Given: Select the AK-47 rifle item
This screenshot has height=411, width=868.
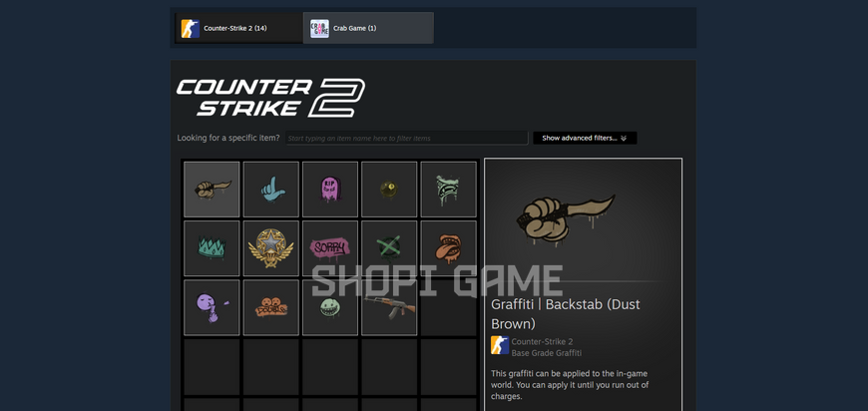Looking at the screenshot, I should [389, 307].
